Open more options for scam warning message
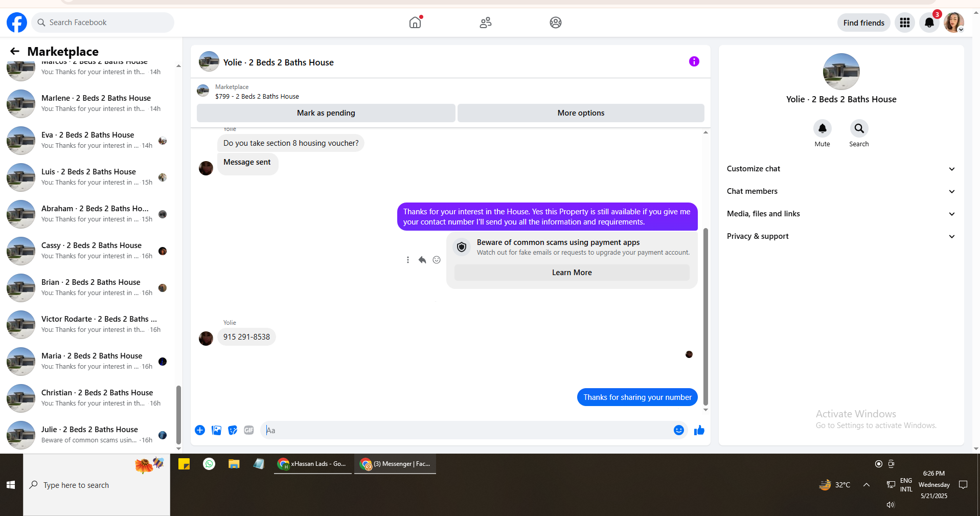The height and width of the screenshot is (516, 980). point(408,260)
